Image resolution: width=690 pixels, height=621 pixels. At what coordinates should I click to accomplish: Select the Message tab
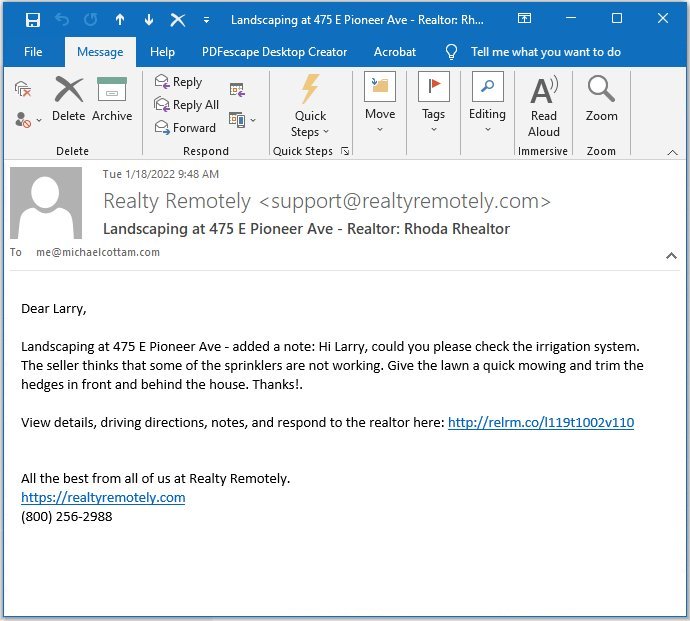coord(100,52)
